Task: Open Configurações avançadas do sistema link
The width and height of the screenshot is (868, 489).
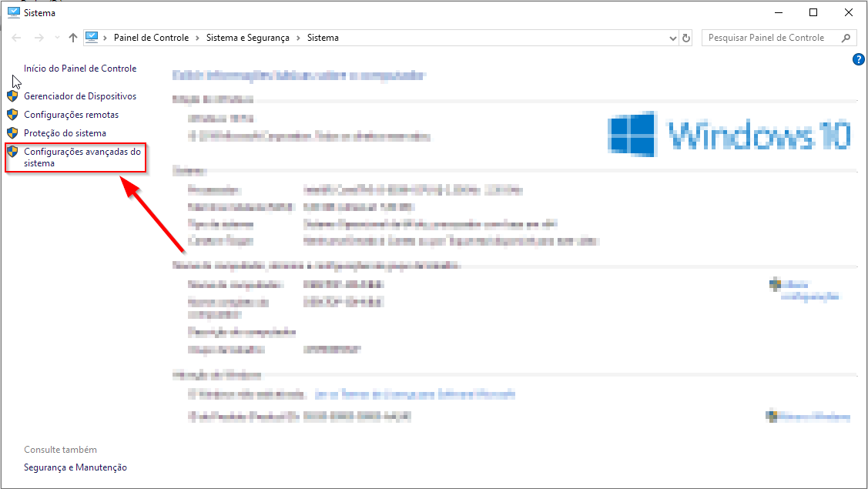Action: click(82, 157)
